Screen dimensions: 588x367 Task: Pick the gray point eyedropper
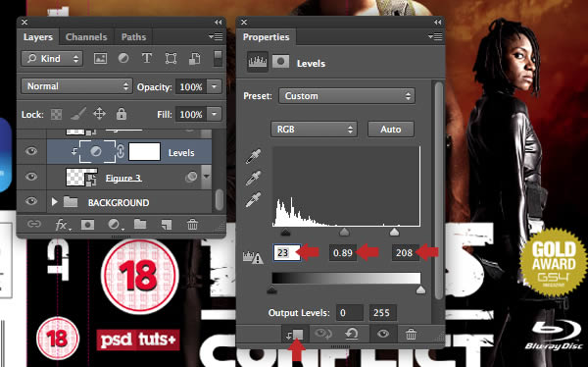coord(253,178)
